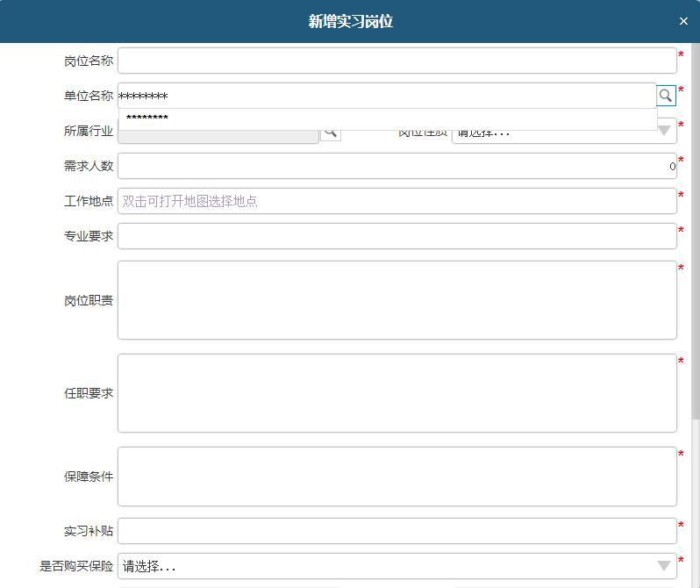The image size is (700, 588).
Task: Focus the 专业要求 input box
Action: pyautogui.click(x=396, y=236)
